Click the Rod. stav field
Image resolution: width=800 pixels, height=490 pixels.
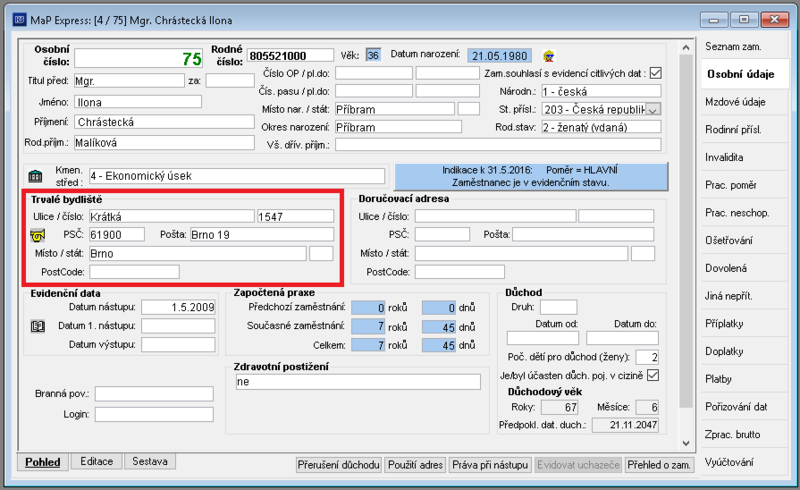pyautogui.click(x=601, y=127)
